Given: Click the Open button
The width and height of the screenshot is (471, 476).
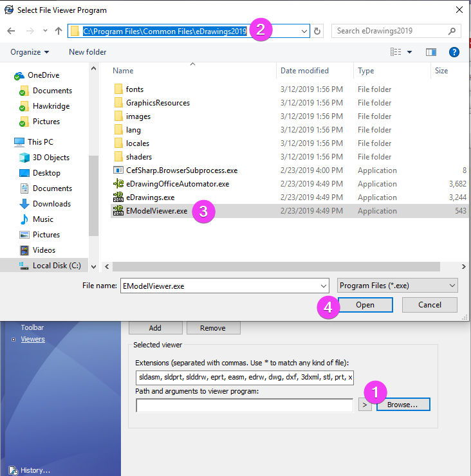Looking at the screenshot, I should [x=365, y=305].
